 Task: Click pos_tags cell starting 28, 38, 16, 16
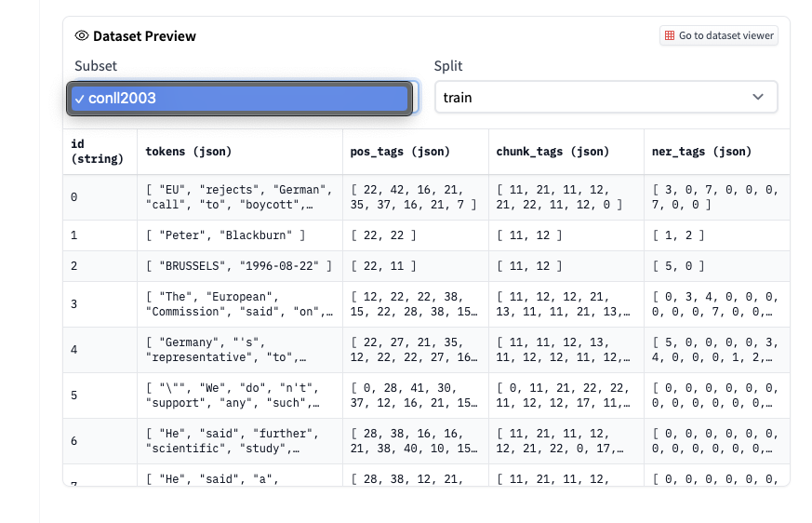point(416,441)
